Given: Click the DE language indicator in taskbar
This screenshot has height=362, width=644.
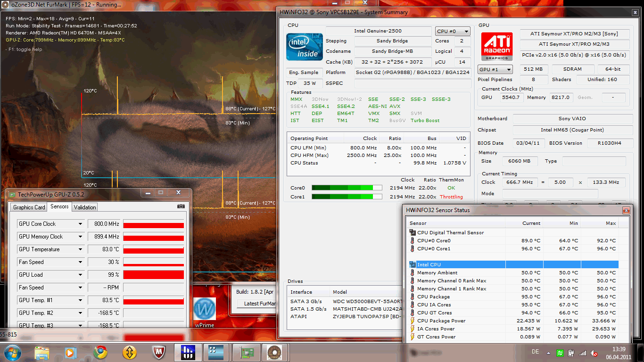Looking at the screenshot, I should coord(535,352).
